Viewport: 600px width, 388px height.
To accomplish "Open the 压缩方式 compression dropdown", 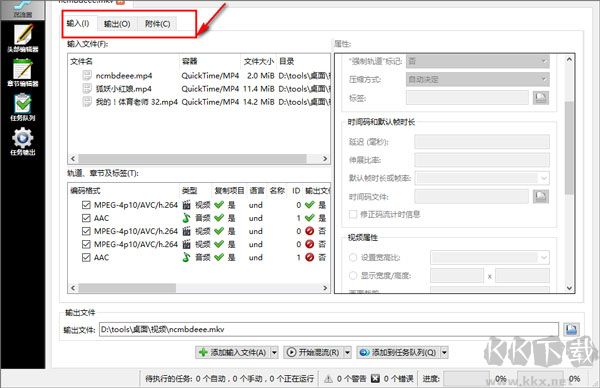I will click(478, 79).
